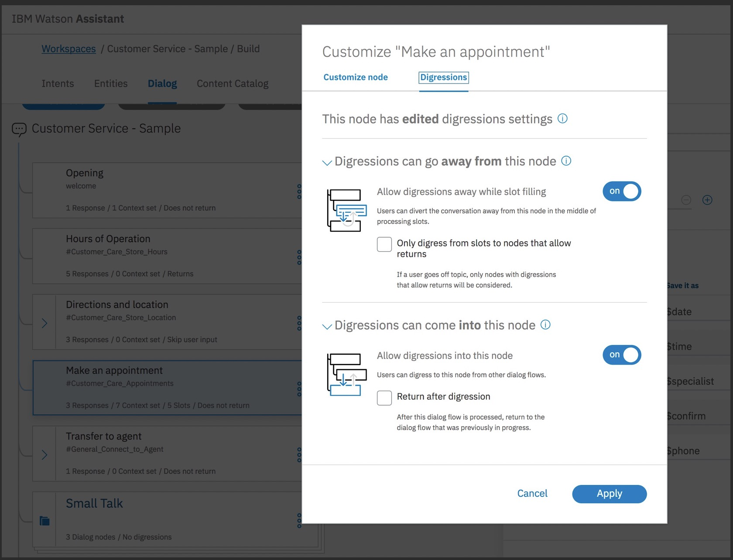Viewport: 733px width, 560px height.
Task: Open kebab menu of Hours of Operation node
Action: click(299, 257)
